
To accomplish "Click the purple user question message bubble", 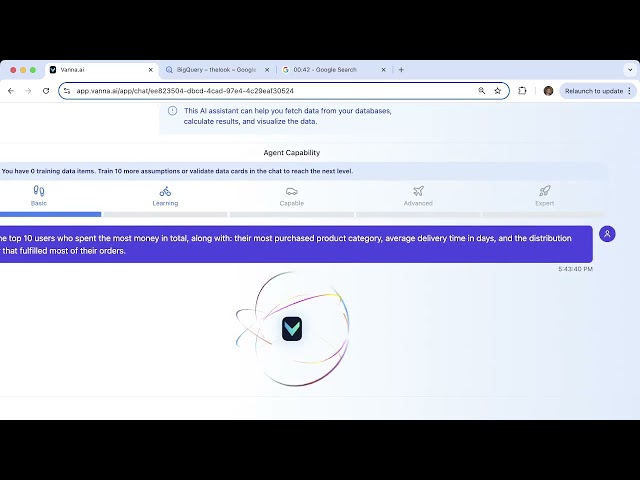I will [x=296, y=244].
